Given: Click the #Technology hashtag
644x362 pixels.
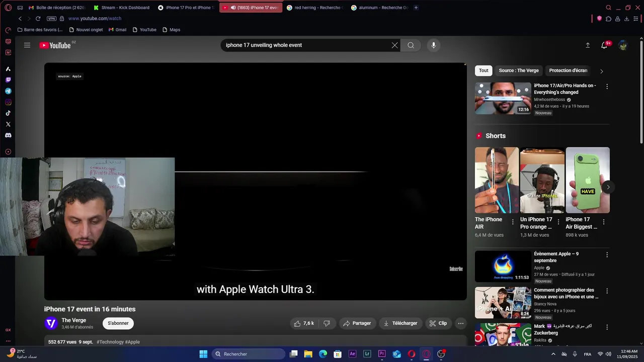Looking at the screenshot, I should [x=110, y=342].
